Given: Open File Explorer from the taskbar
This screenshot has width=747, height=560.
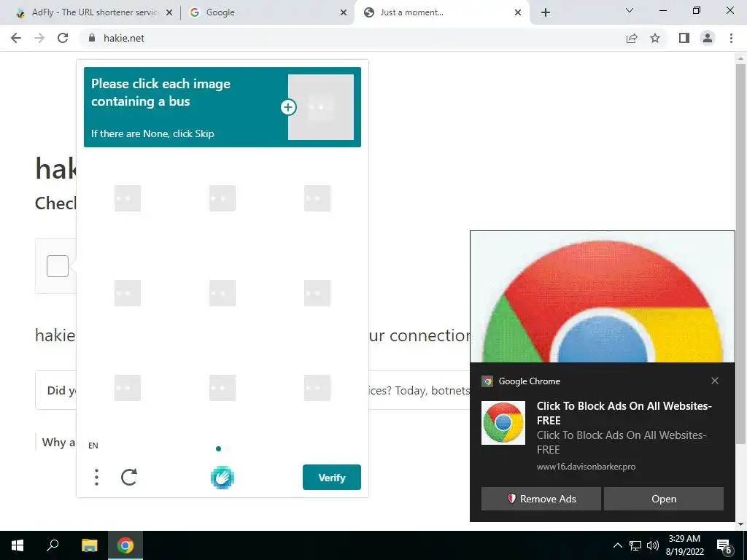Looking at the screenshot, I should (x=89, y=545).
